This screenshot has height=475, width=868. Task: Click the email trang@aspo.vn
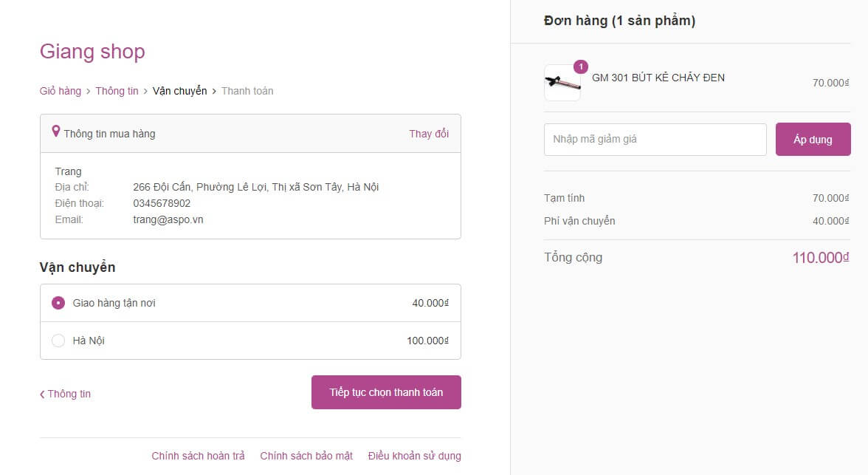[168, 219]
